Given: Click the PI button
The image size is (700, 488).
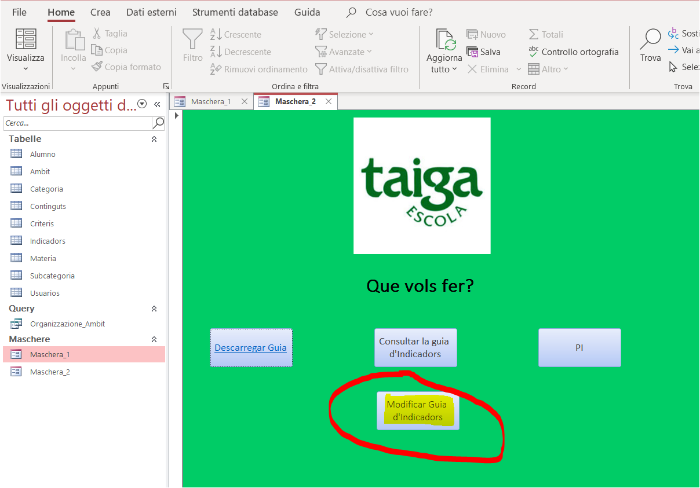Looking at the screenshot, I should [579, 347].
